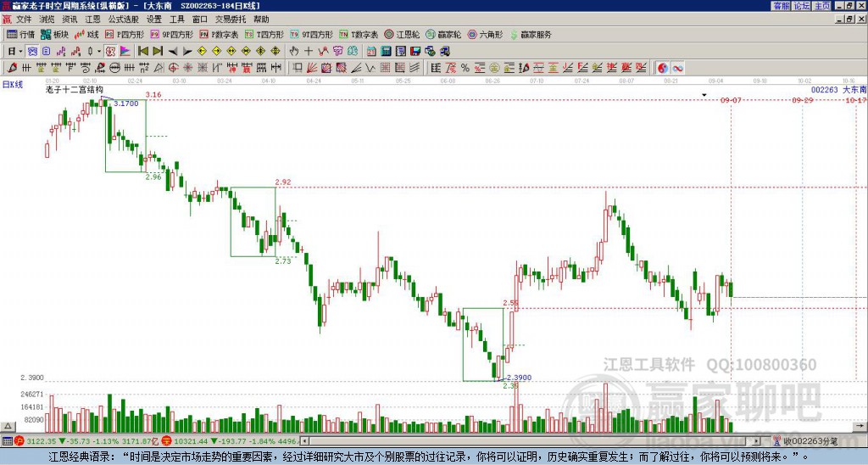The image size is (868, 465).
Task: Click the grid icon in status bar
Action: click(7, 441)
